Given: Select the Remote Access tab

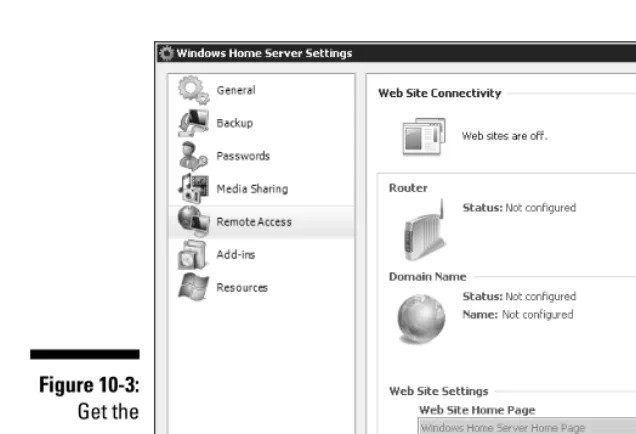Looking at the screenshot, I should [x=262, y=222].
